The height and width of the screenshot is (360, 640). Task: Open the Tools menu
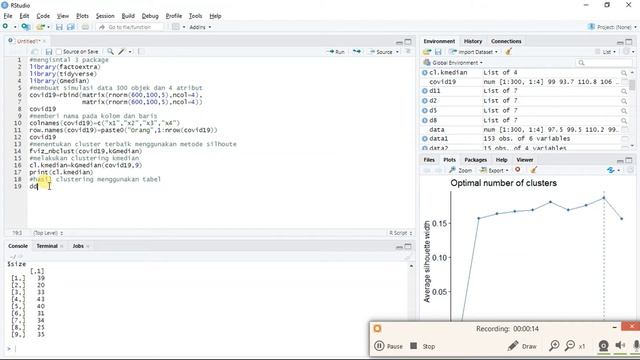(x=195, y=16)
